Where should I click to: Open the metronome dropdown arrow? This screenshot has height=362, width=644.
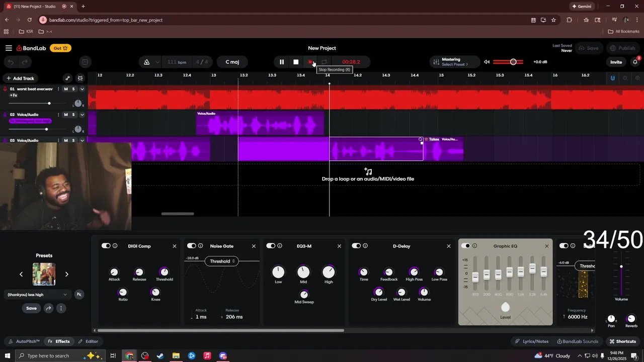pos(157,62)
